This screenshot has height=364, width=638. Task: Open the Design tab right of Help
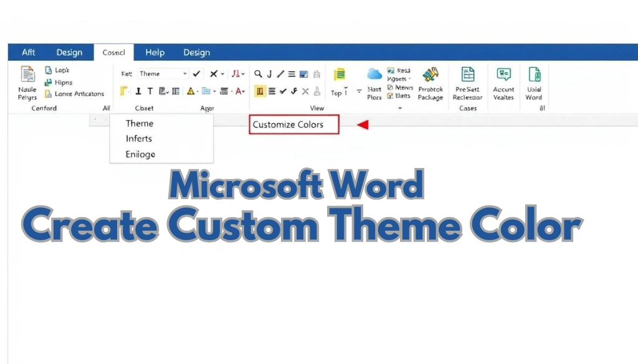click(x=196, y=52)
